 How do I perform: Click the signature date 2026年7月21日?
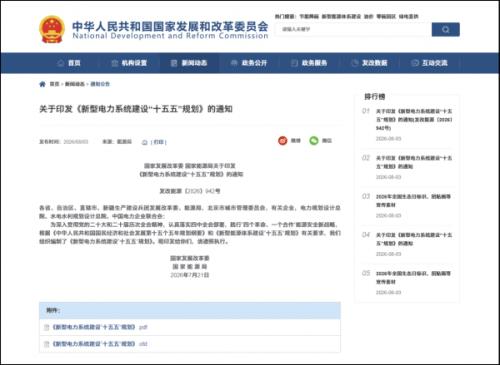click(190, 275)
